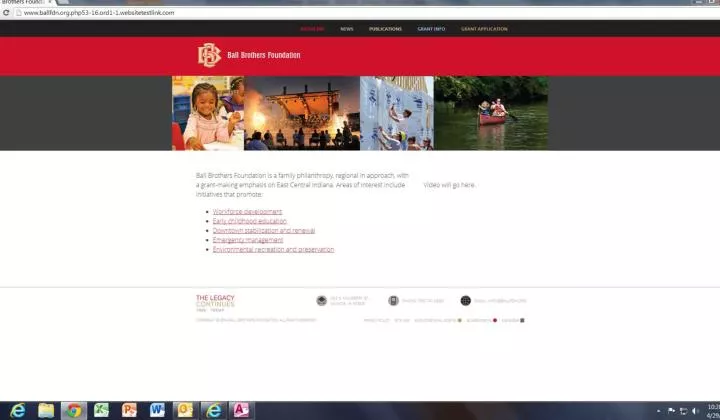Open the News menu item
Viewport: 720px width, 420px height.
pyautogui.click(x=347, y=29)
